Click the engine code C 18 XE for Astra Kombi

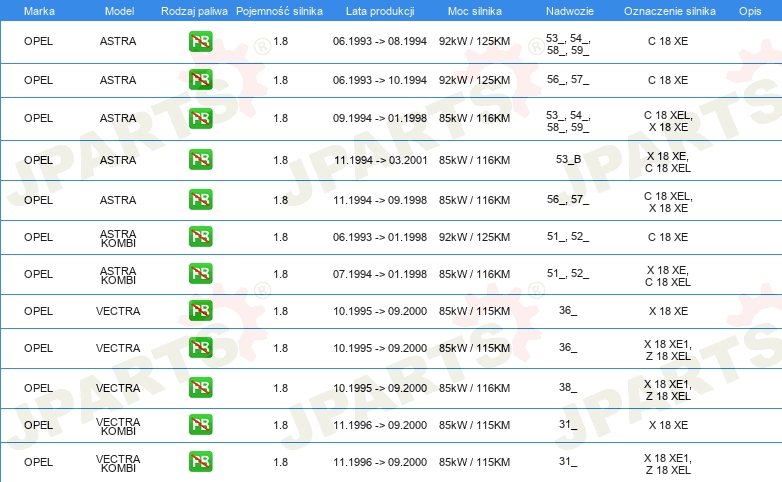coord(668,237)
